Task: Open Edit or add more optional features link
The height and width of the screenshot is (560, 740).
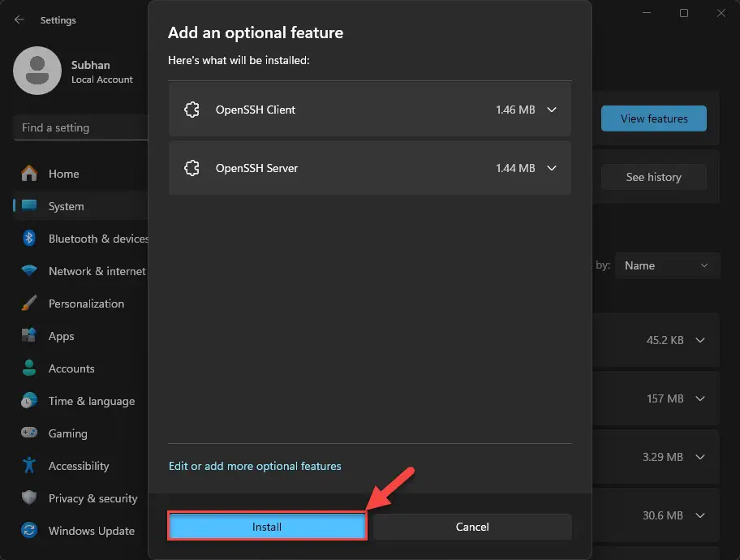Action: (255, 466)
